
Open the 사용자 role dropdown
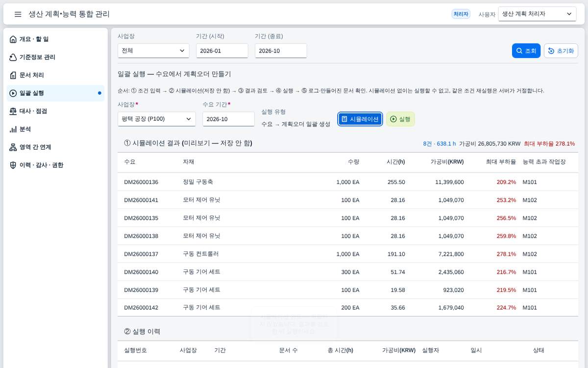pos(537,14)
